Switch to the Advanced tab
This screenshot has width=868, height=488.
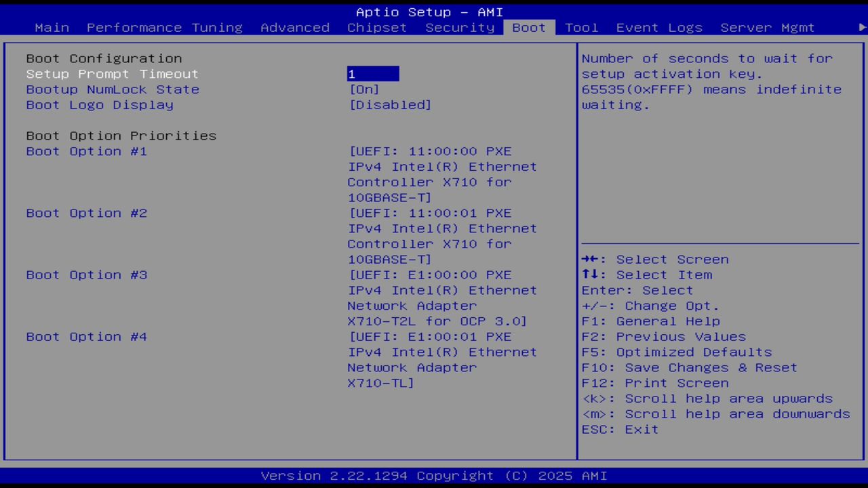click(295, 28)
